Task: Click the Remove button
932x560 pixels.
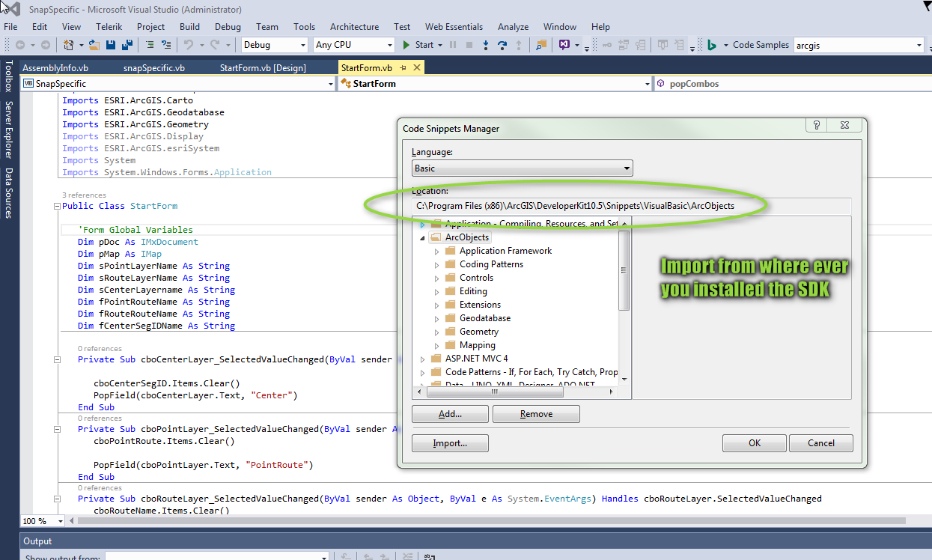Action: pyautogui.click(x=536, y=414)
